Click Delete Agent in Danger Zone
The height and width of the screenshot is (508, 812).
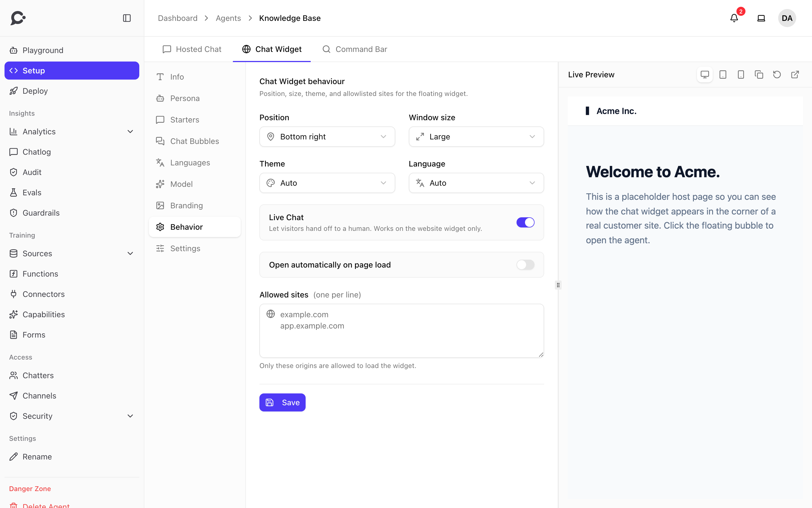click(x=72, y=505)
